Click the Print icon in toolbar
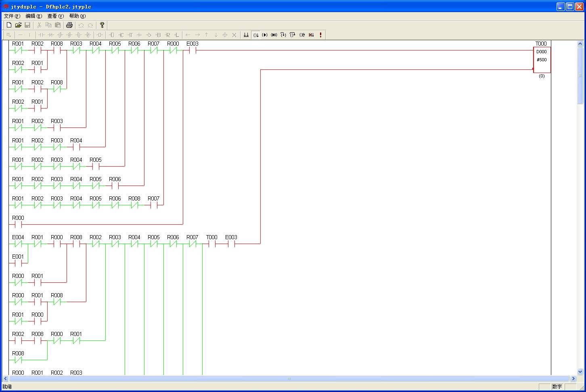This screenshot has width=586, height=392. pyautogui.click(x=69, y=25)
